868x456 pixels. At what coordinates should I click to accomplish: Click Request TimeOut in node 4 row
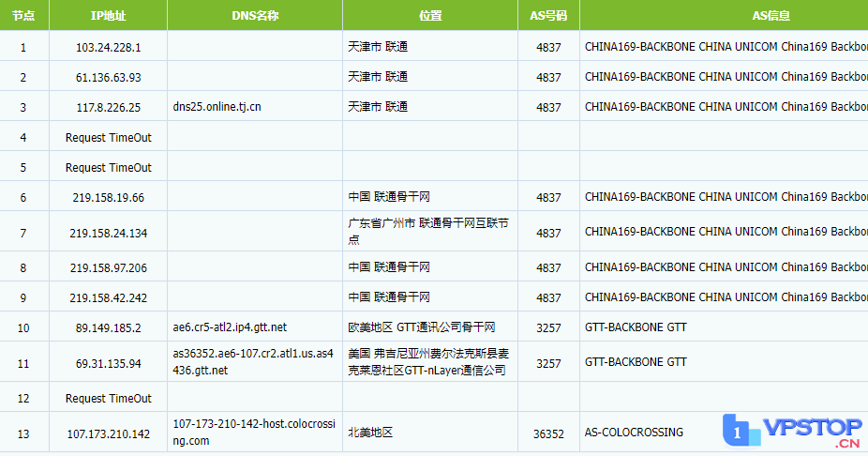(108, 137)
